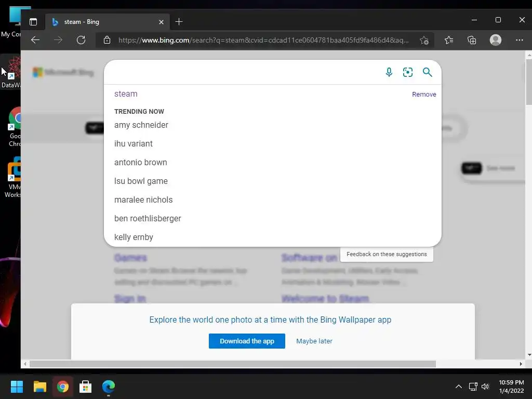
Task: Select trending search amy schneider
Action: [x=141, y=125]
